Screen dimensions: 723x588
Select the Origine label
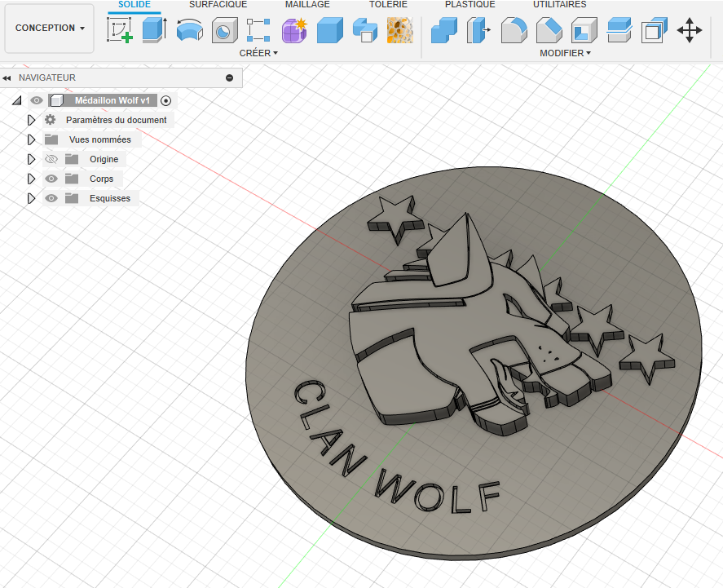104,159
